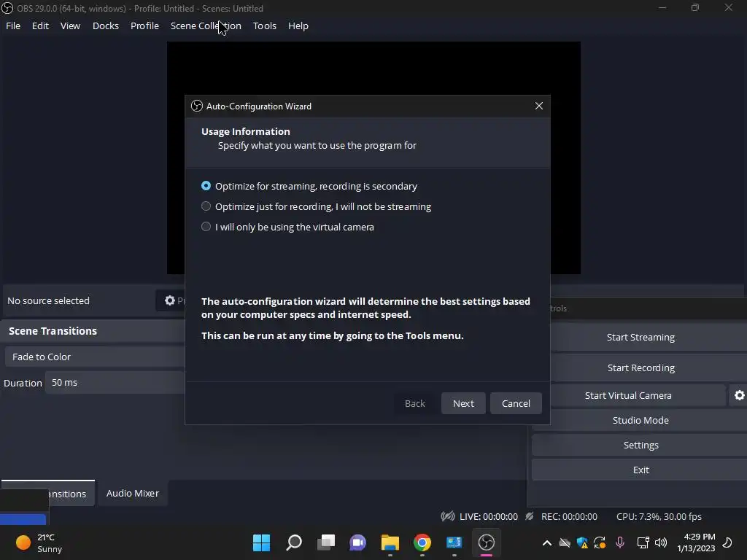The width and height of the screenshot is (747, 560).
Task: Click Exit in the Controls dock
Action: tap(640, 470)
